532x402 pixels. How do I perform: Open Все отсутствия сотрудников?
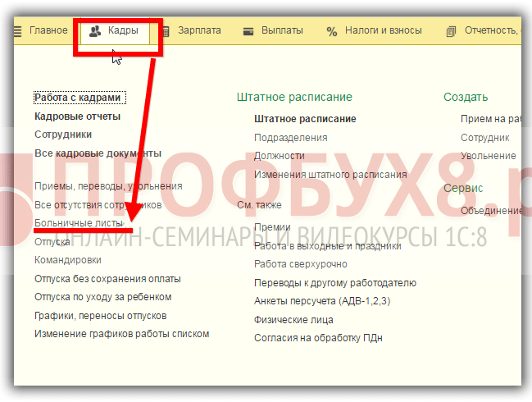(98, 205)
